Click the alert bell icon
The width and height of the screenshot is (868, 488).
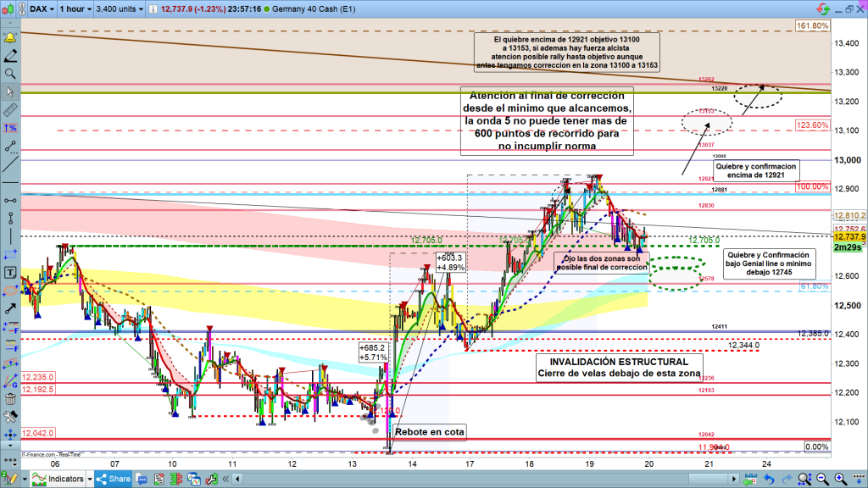11,39
